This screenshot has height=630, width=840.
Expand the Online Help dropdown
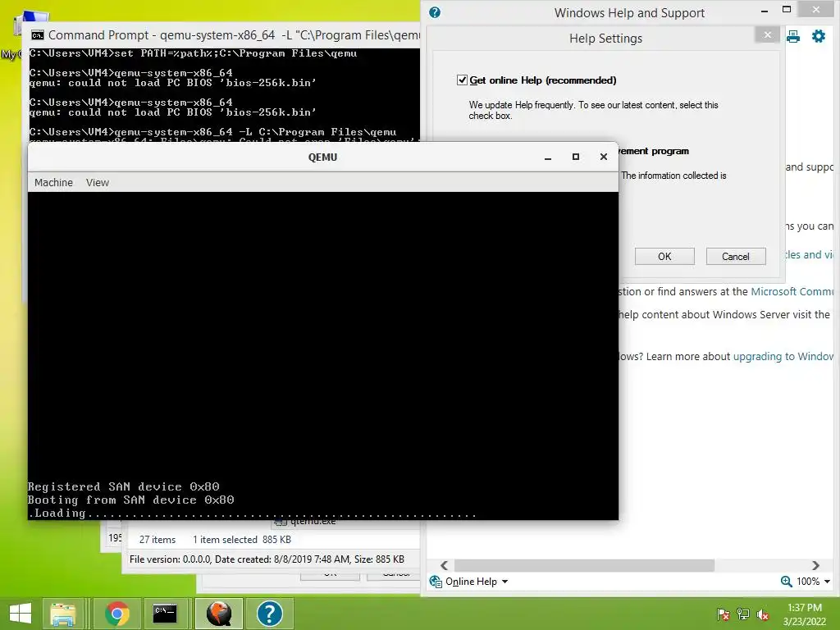[x=504, y=582]
